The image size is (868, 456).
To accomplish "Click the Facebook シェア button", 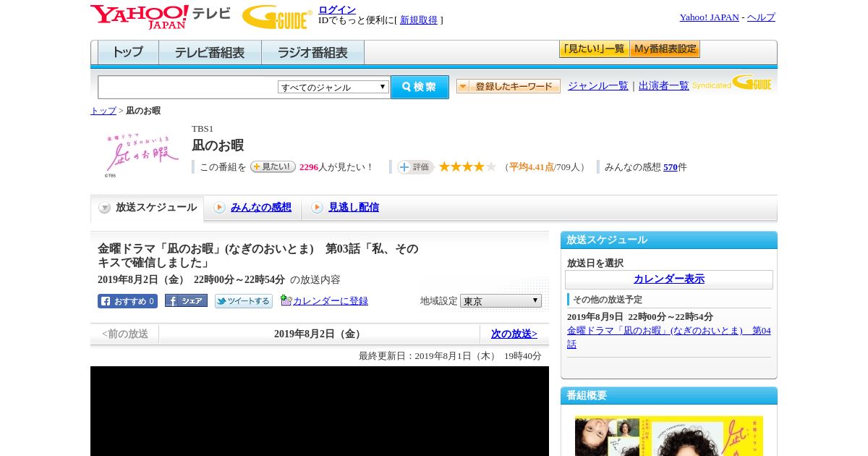I will (x=186, y=300).
